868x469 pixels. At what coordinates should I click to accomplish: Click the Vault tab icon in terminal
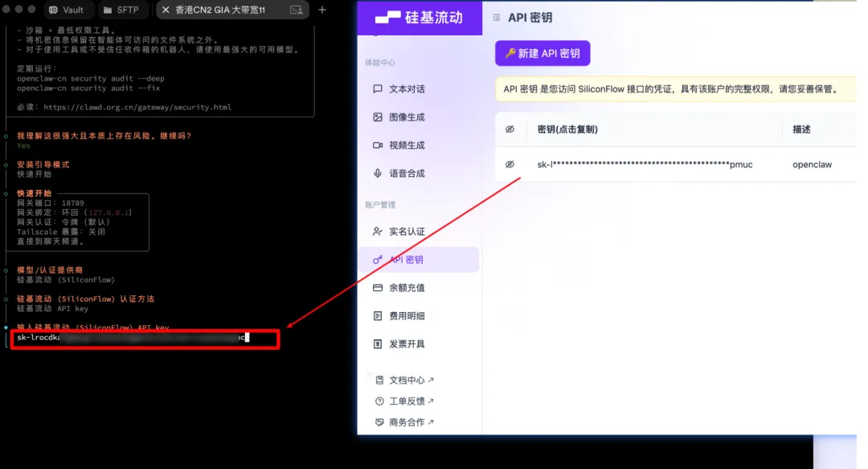pyautogui.click(x=53, y=10)
